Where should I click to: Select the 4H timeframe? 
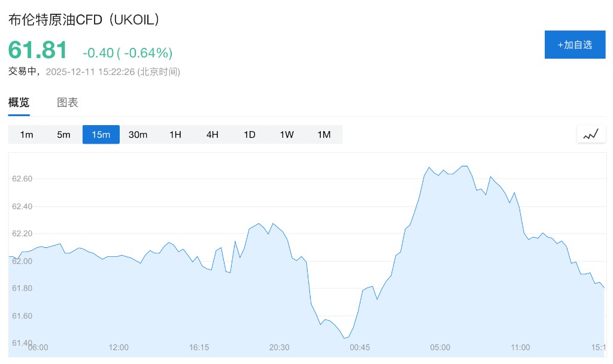pyautogui.click(x=212, y=135)
